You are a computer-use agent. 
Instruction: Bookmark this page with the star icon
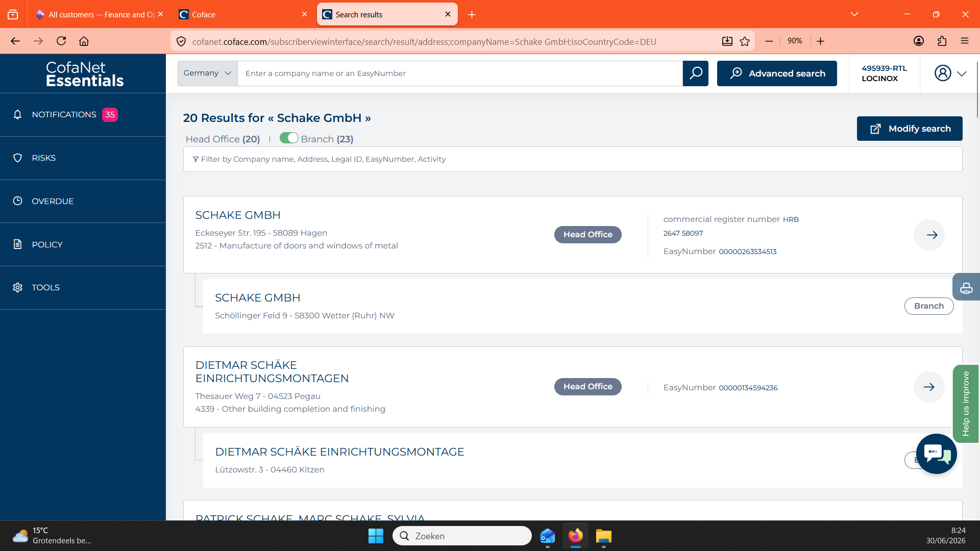pyautogui.click(x=745, y=41)
